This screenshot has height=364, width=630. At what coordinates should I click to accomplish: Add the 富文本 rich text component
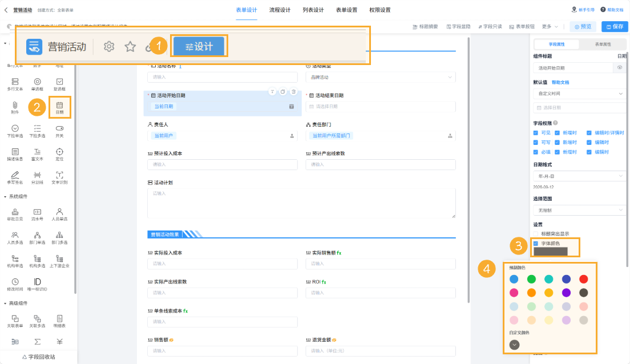coord(37,154)
